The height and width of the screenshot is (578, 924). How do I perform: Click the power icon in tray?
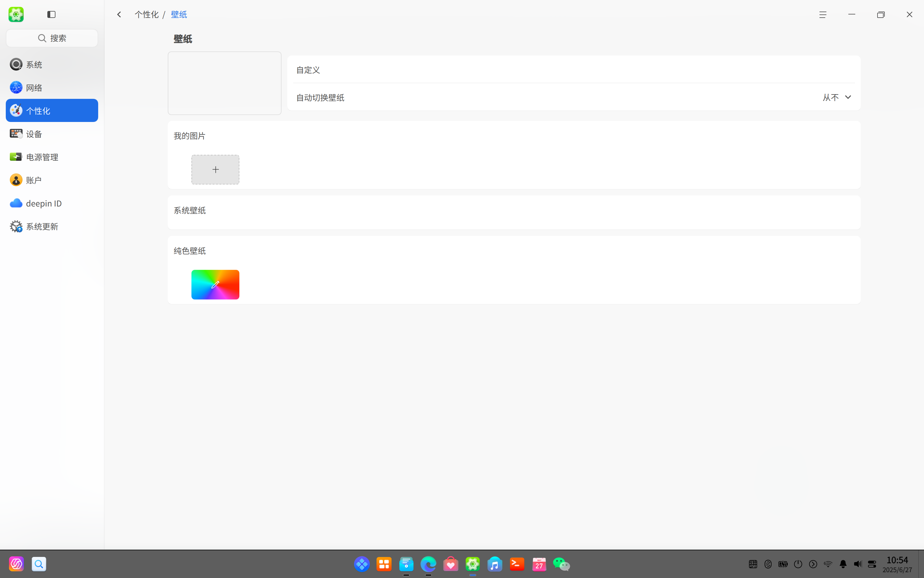click(798, 564)
